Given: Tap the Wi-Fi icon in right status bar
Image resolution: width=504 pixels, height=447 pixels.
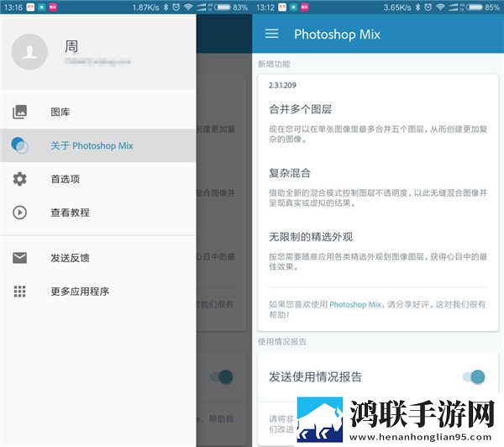Looking at the screenshot, I should pos(440,7).
